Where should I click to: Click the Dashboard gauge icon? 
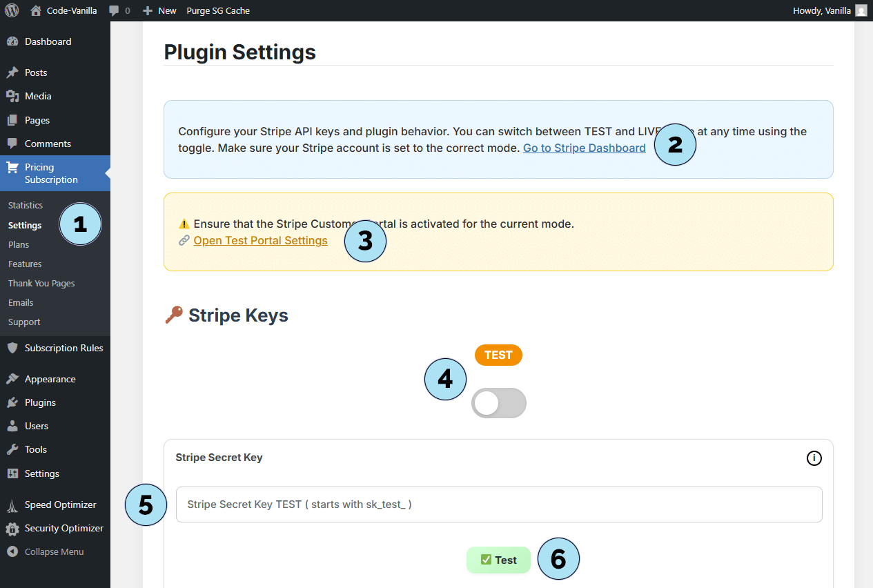[x=12, y=41]
